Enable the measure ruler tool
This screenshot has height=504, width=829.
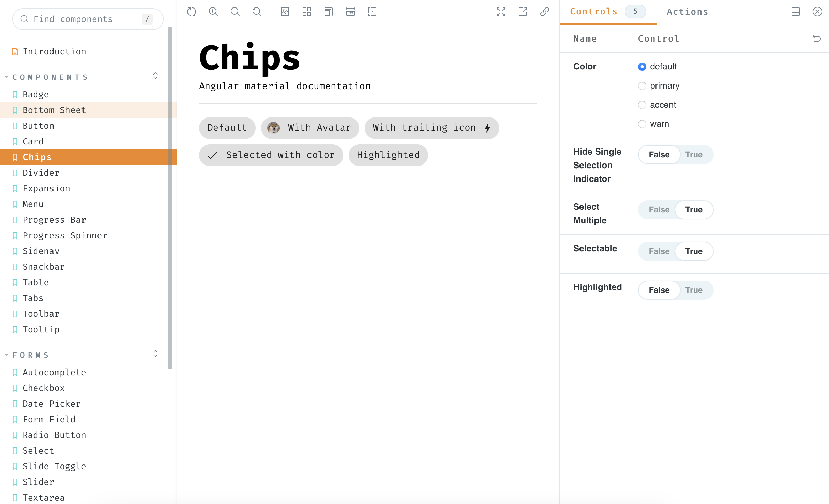(x=350, y=12)
